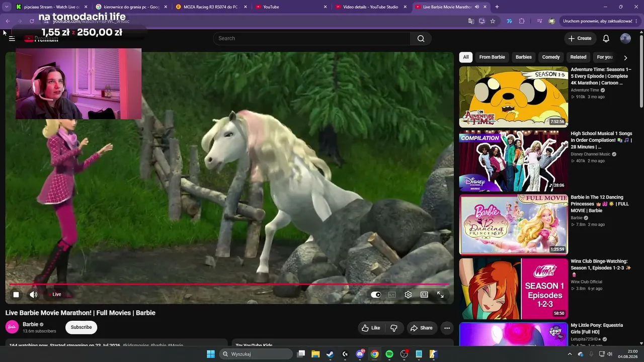Viewport: 644px width, 362px height.
Task: Like the Barbie Movie Marathon video
Action: (x=371, y=328)
